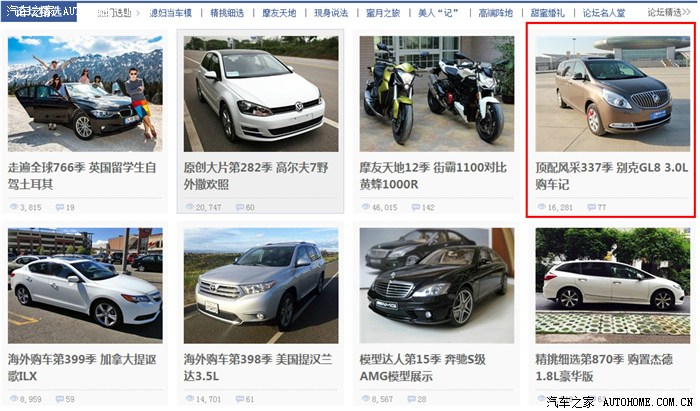Screen dimensions: 700x411
Task: Click the white Golf 7 car thumbnail
Action: (261, 94)
